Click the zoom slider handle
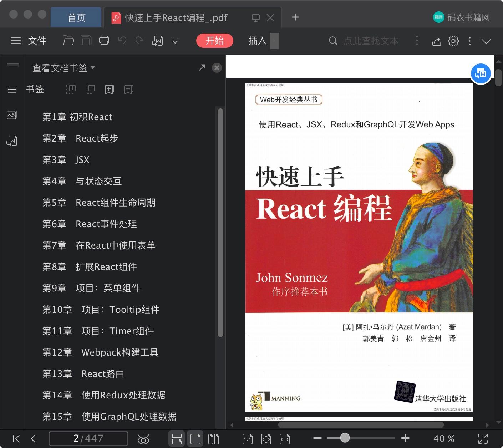Screen dimensions: 503x448 (345, 438)
